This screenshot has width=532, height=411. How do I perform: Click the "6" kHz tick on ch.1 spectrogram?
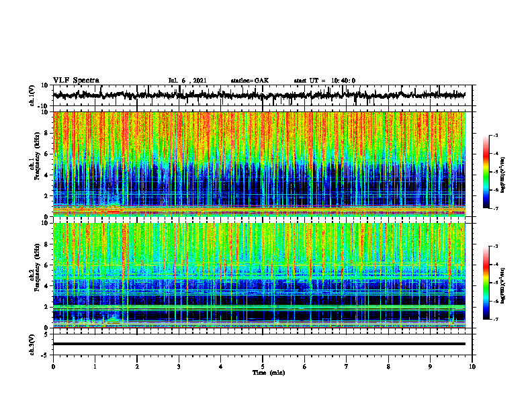click(x=47, y=154)
